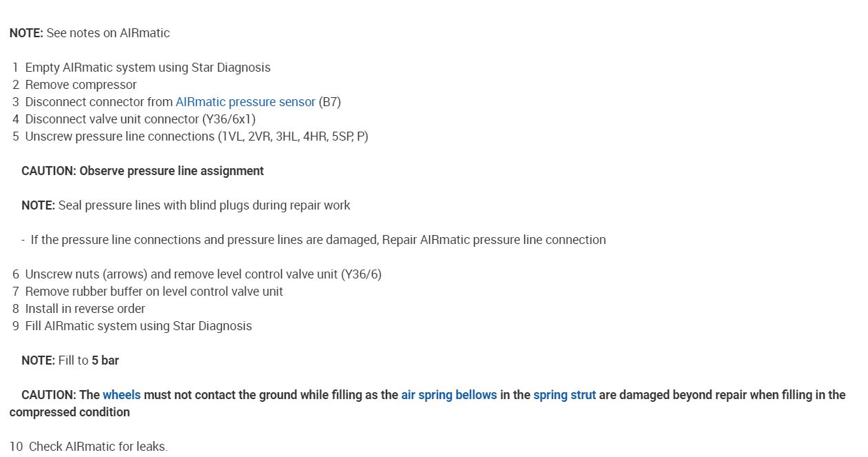Click the bold '5 bar' value
Screen dimensions: 868x457
(105, 360)
